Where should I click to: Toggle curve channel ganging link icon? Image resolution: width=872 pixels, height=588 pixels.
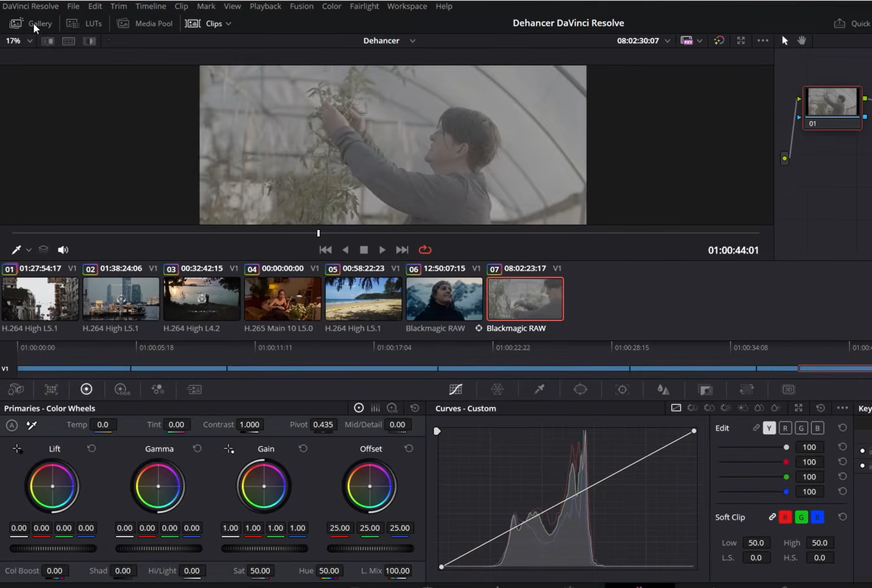coord(756,428)
